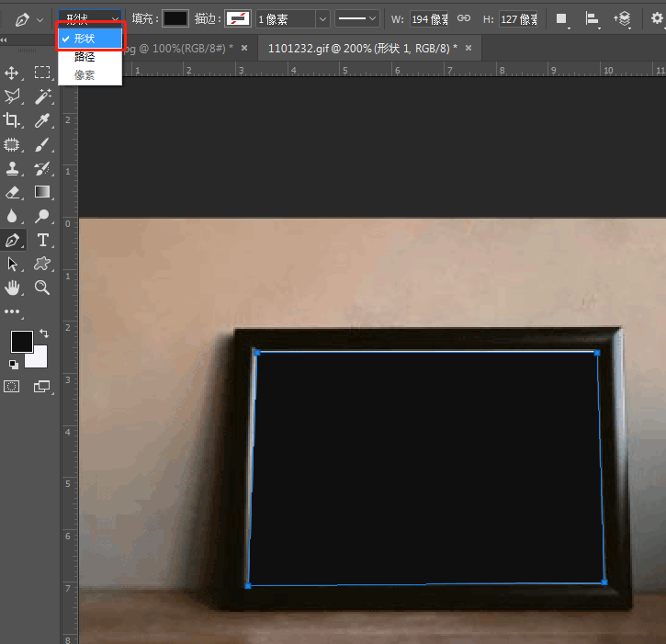Switch to the 100%(RGB/8#) document tab

pos(178,49)
